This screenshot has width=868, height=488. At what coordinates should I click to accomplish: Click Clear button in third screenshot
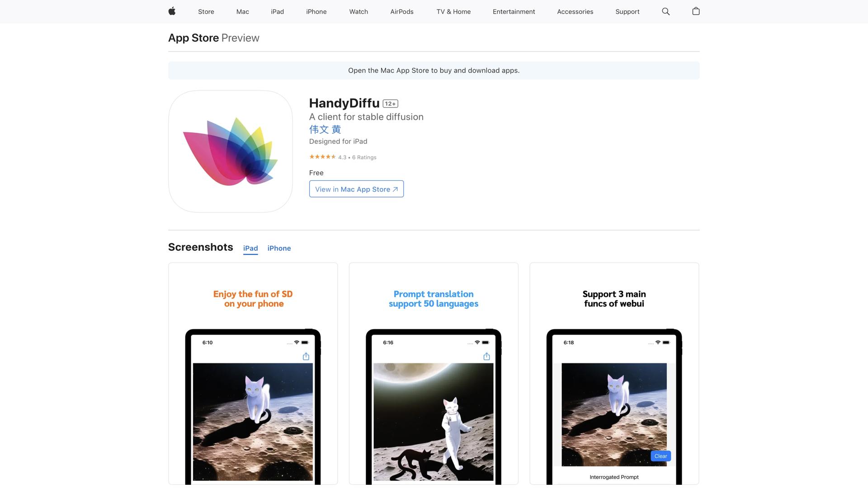pos(660,456)
